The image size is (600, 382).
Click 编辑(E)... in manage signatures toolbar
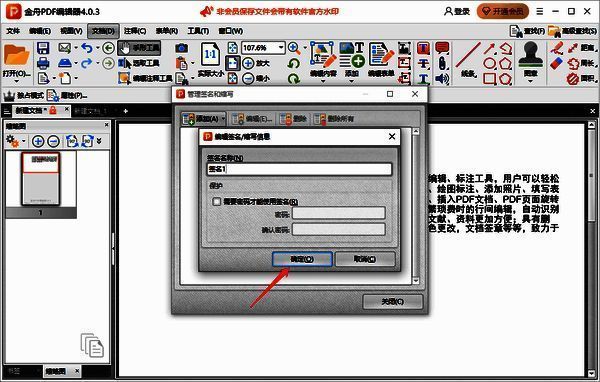pos(253,119)
